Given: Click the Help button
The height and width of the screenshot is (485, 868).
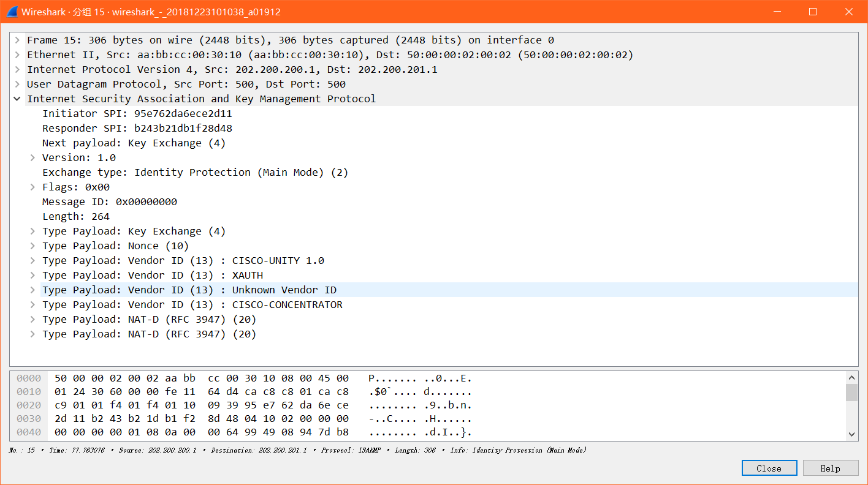Looking at the screenshot, I should [x=830, y=468].
